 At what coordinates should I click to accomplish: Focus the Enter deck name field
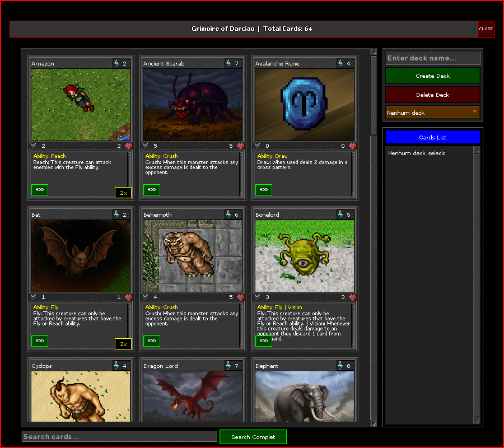click(x=432, y=58)
